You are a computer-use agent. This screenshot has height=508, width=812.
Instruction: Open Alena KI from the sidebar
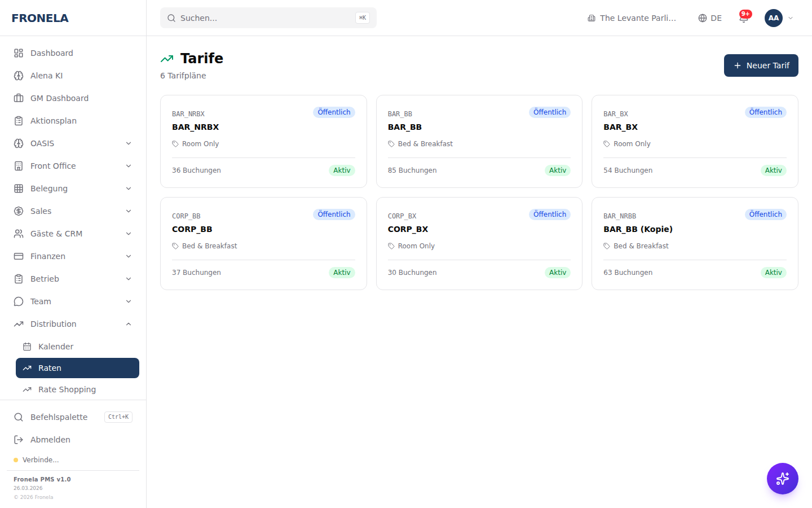point(46,76)
